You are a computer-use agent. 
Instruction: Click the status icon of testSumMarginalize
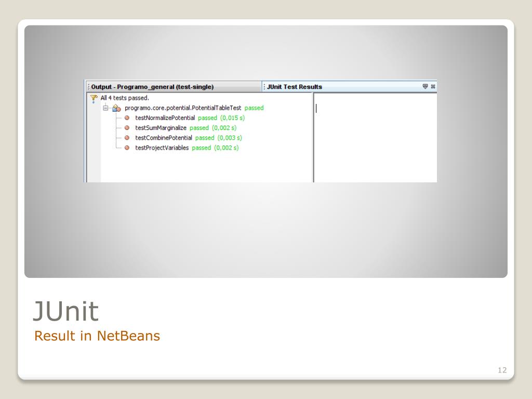point(127,128)
